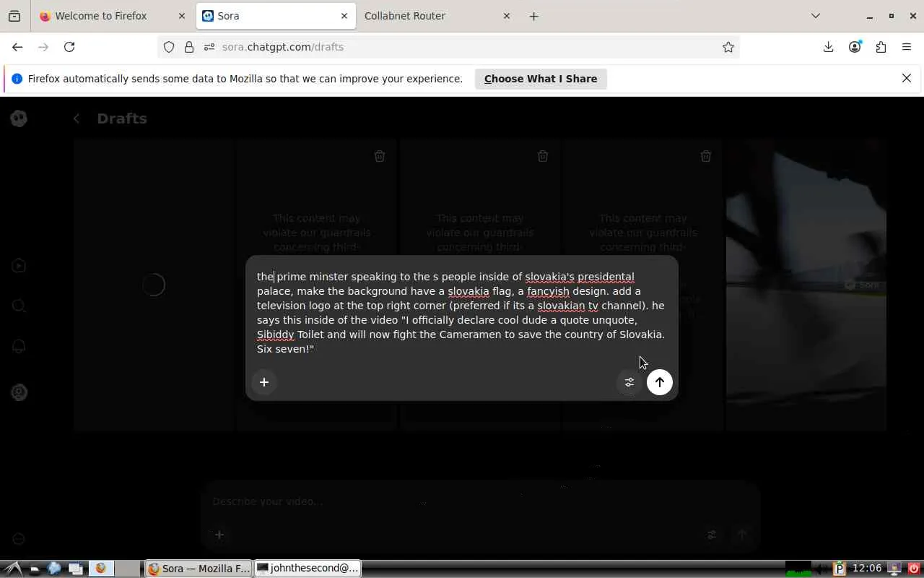This screenshot has width=924, height=578.
Task: Open a new browser tab
Action: click(534, 16)
